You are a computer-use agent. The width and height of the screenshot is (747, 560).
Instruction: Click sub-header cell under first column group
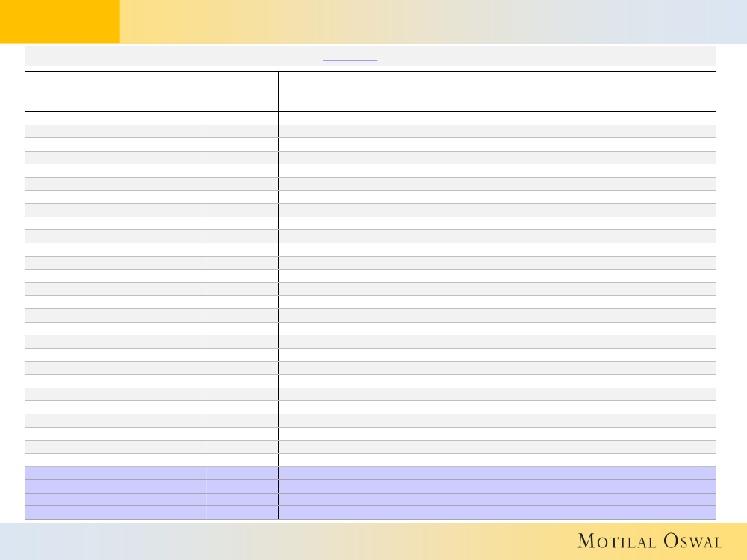208,98
